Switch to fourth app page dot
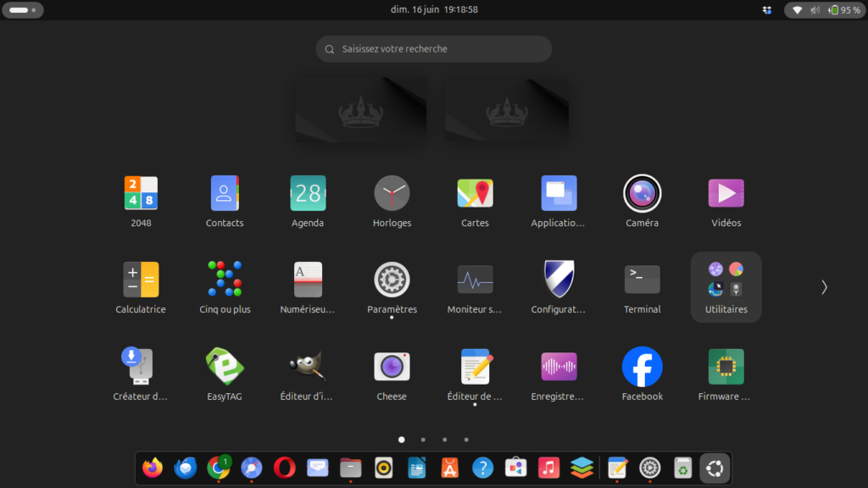Image resolution: width=868 pixels, height=488 pixels. [466, 440]
